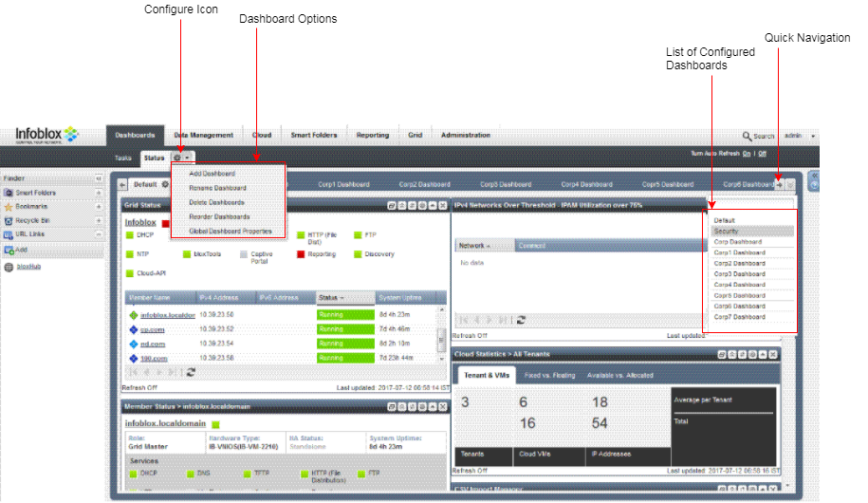Sort by Network column header
Viewport: 868px width, 503px height.
tap(485, 246)
